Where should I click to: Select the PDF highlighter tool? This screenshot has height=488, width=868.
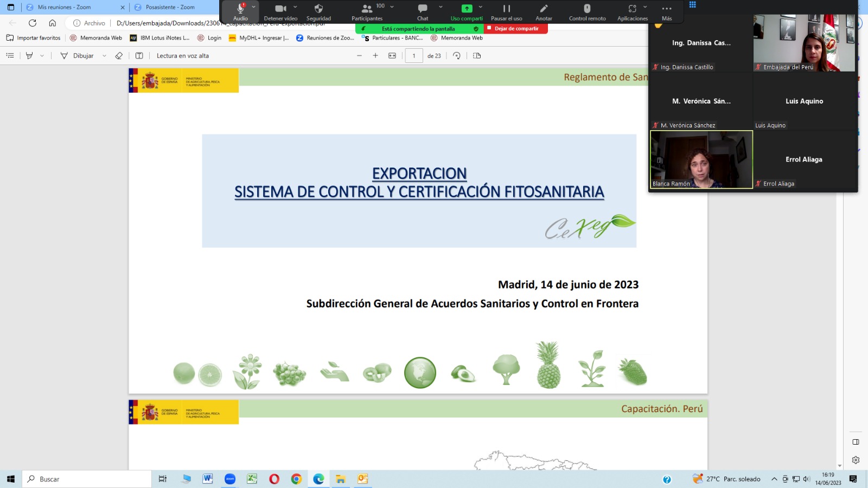29,55
